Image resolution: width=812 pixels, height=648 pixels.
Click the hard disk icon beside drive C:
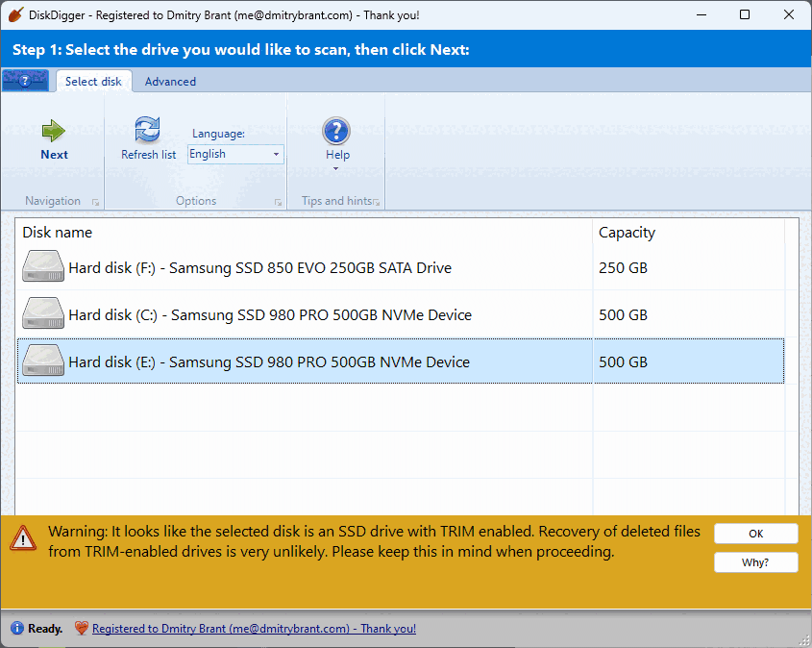[42, 312]
